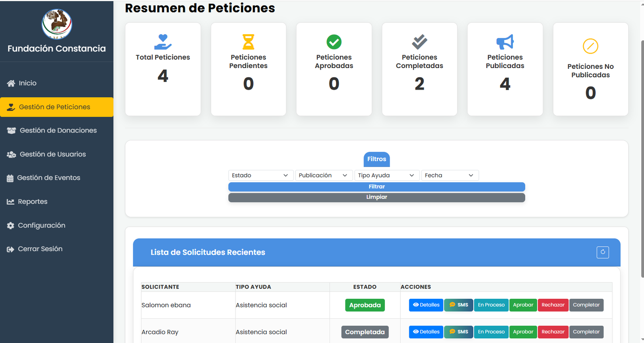Open the Fecha filter dropdown

point(450,176)
